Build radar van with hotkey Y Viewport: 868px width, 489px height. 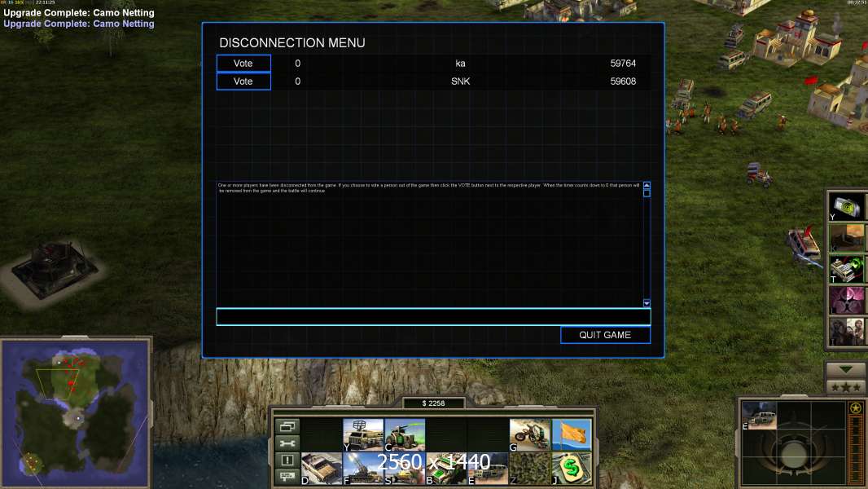363,434
